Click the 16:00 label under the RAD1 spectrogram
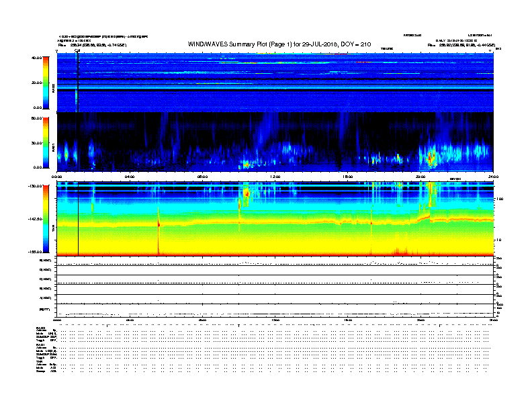The height and width of the screenshot is (411, 532). [x=348, y=177]
